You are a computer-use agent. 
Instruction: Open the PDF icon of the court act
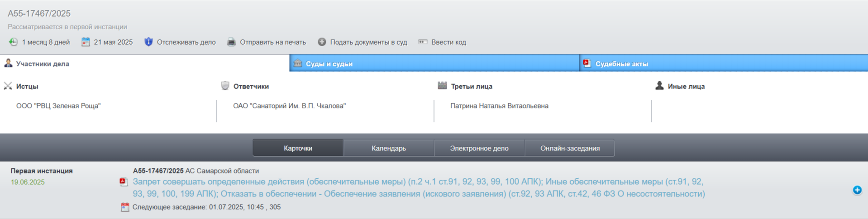tap(123, 182)
